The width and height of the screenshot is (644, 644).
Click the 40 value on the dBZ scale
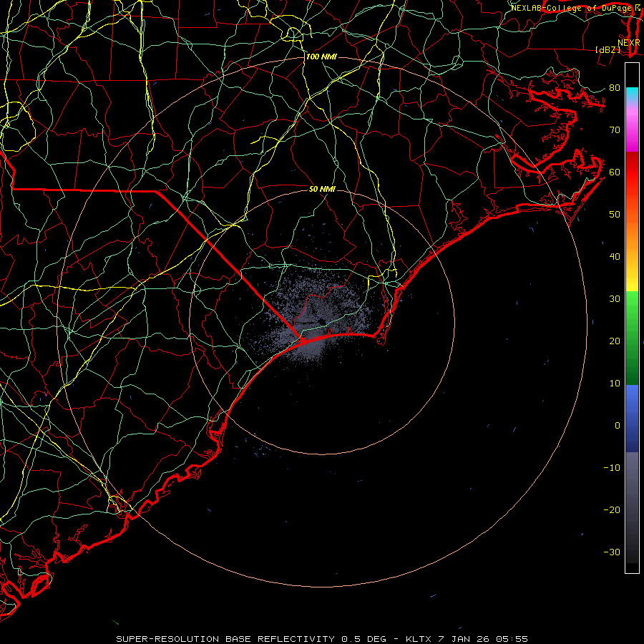(615, 257)
